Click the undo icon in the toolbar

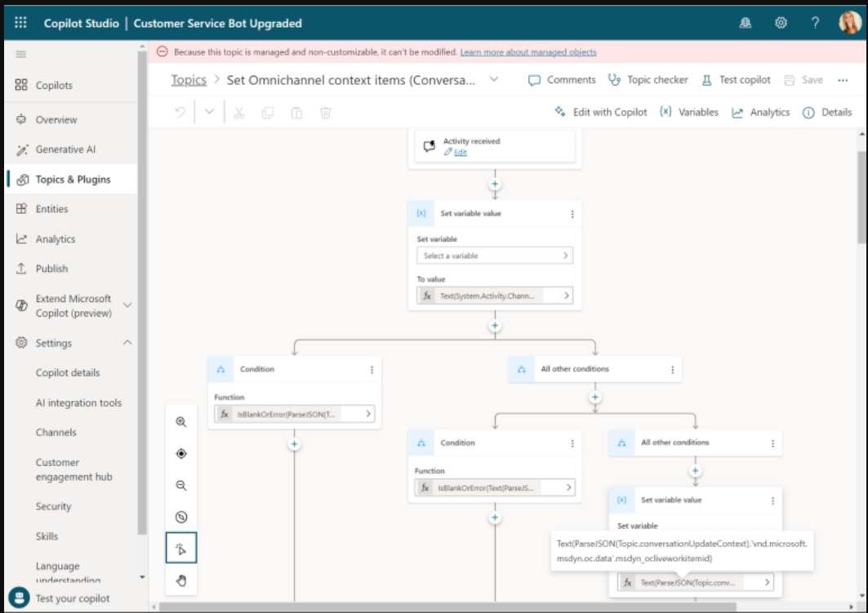click(180, 113)
